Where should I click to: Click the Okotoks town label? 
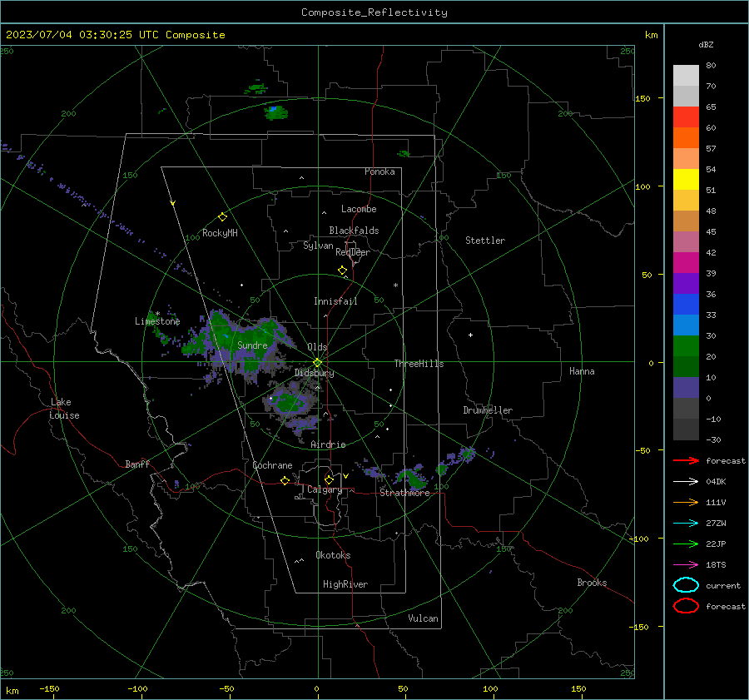point(333,555)
